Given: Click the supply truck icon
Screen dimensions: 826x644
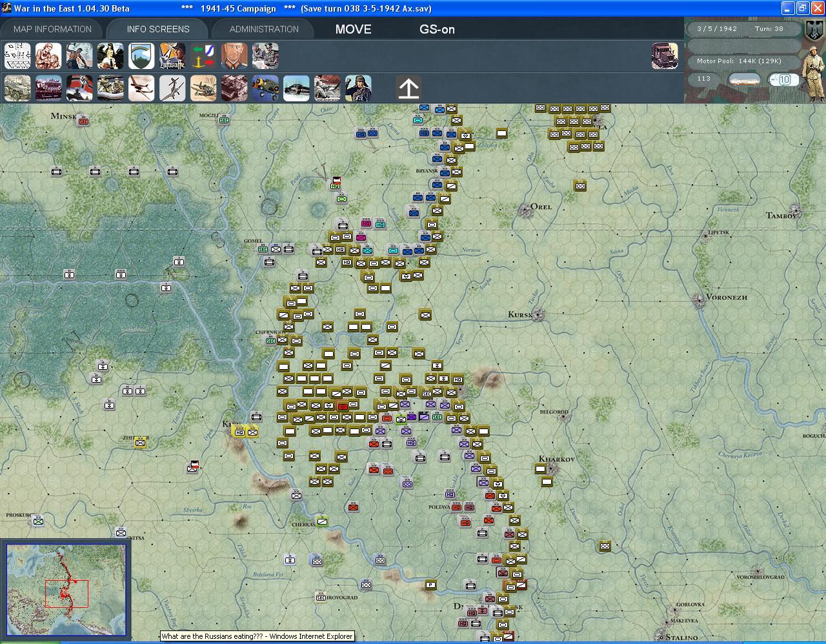Looking at the screenshot, I should point(665,56).
